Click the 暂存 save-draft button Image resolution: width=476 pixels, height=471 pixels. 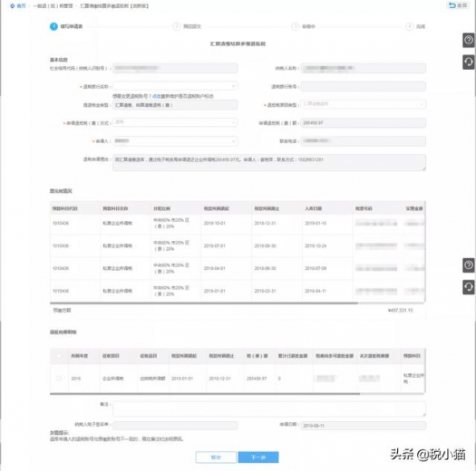coord(216,457)
